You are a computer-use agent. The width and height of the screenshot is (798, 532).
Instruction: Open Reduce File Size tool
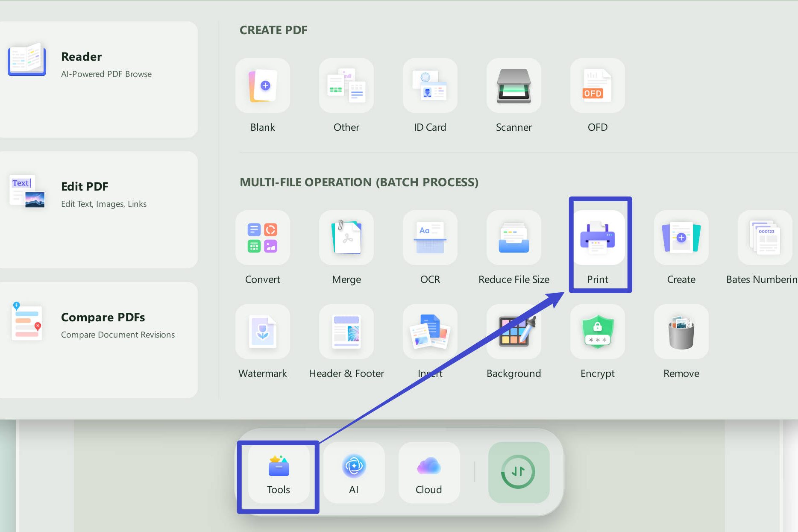pos(514,238)
